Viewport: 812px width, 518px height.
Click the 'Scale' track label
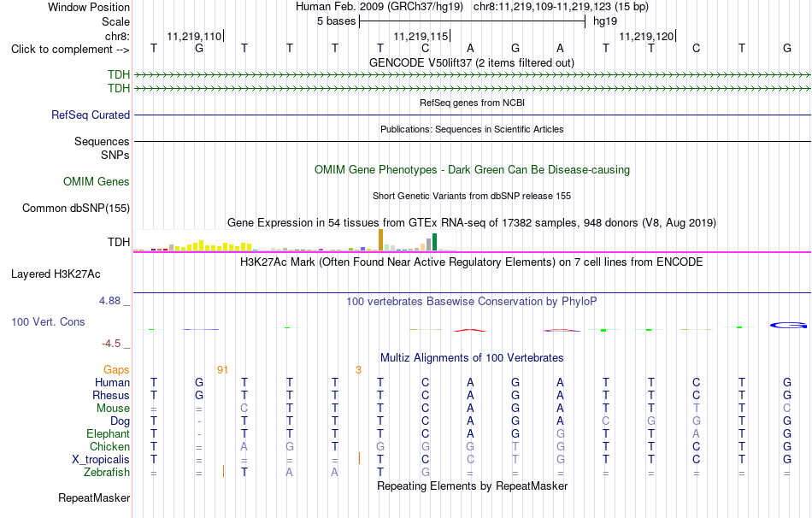pos(115,21)
